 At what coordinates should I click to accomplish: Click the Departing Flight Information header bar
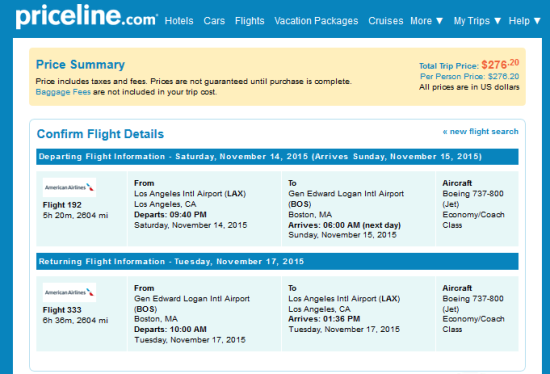point(277,156)
